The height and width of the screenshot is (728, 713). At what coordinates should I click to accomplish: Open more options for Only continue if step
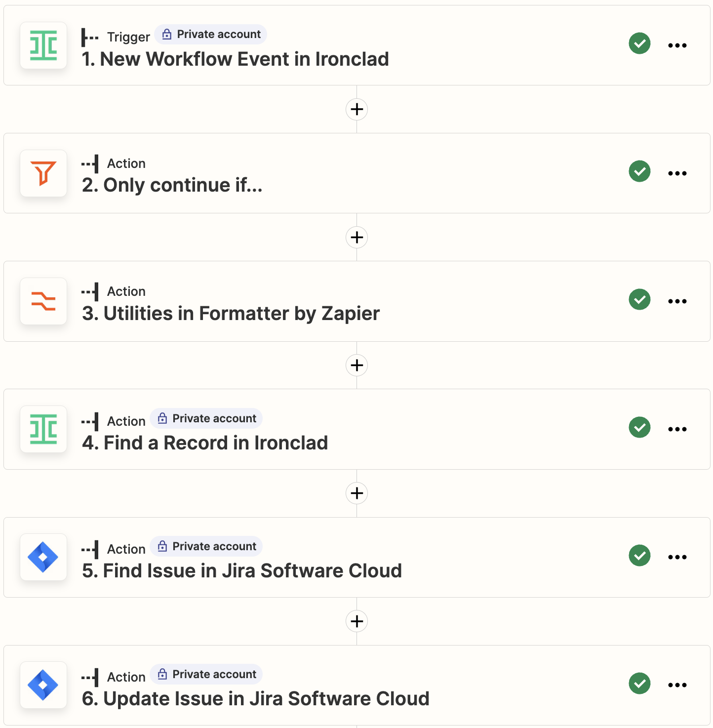tap(677, 173)
